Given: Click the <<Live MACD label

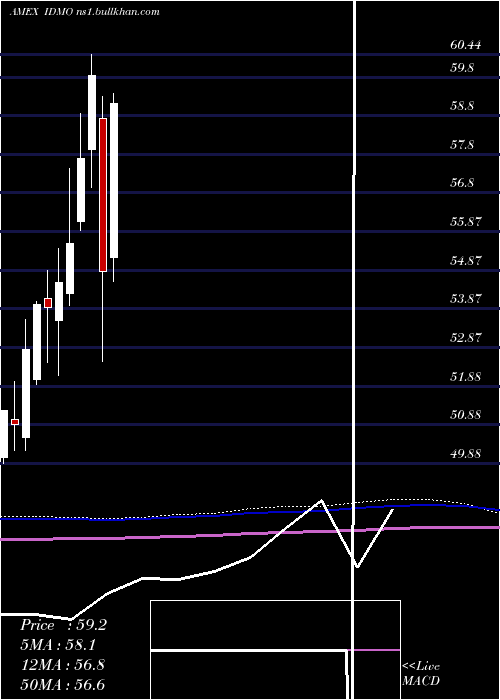Looking at the screenshot, I should pyautogui.click(x=421, y=674).
